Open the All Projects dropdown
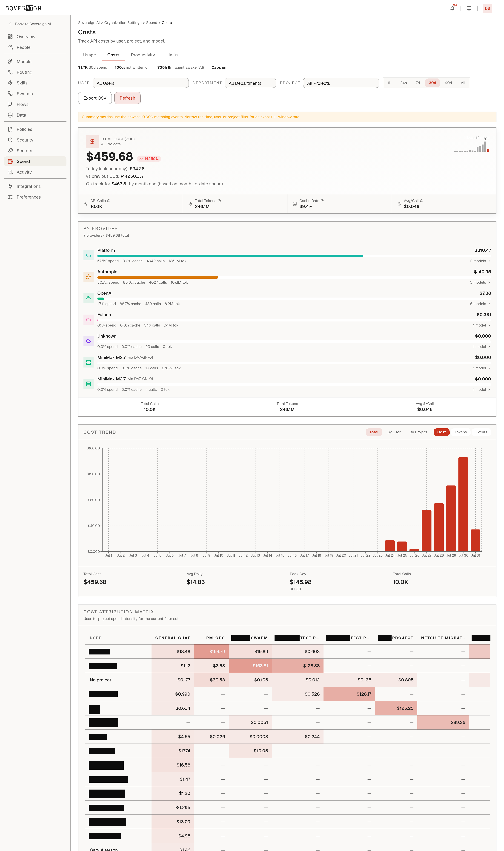 (x=341, y=83)
